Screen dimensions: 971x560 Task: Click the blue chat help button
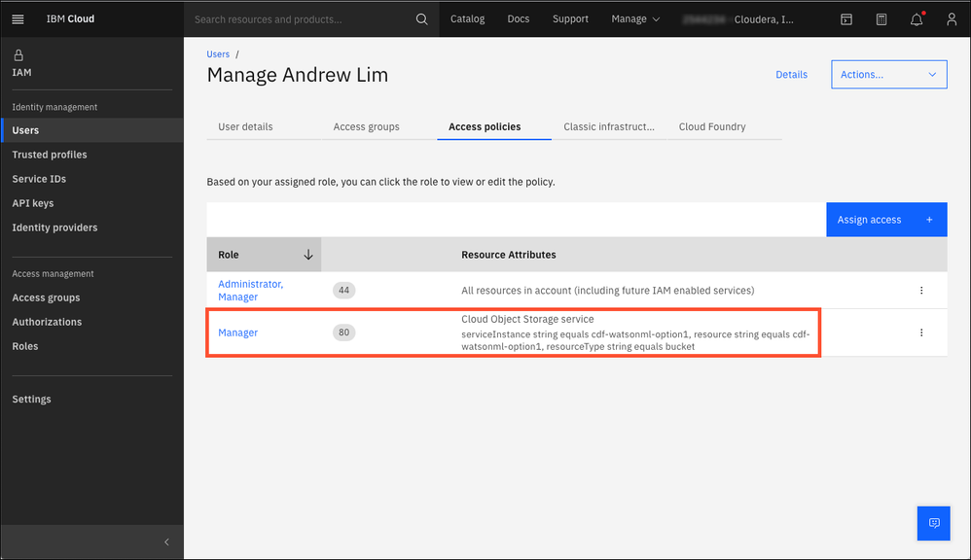click(x=933, y=523)
